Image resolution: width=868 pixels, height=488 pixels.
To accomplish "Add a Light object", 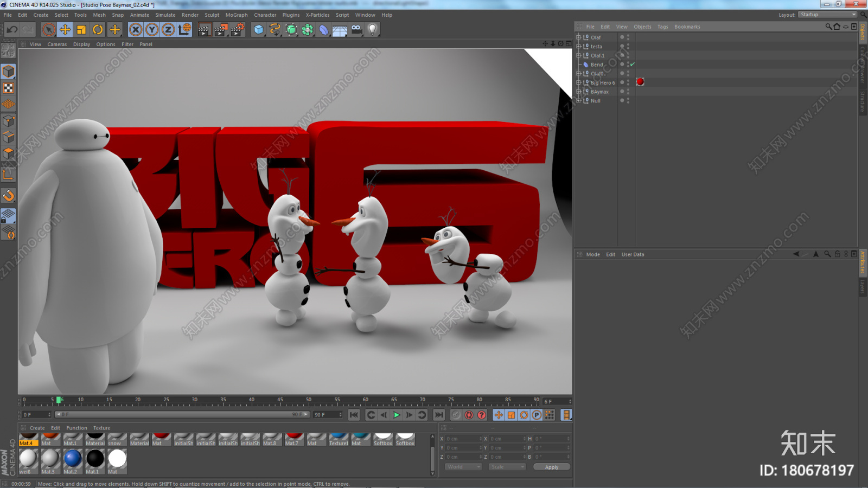I will [373, 29].
